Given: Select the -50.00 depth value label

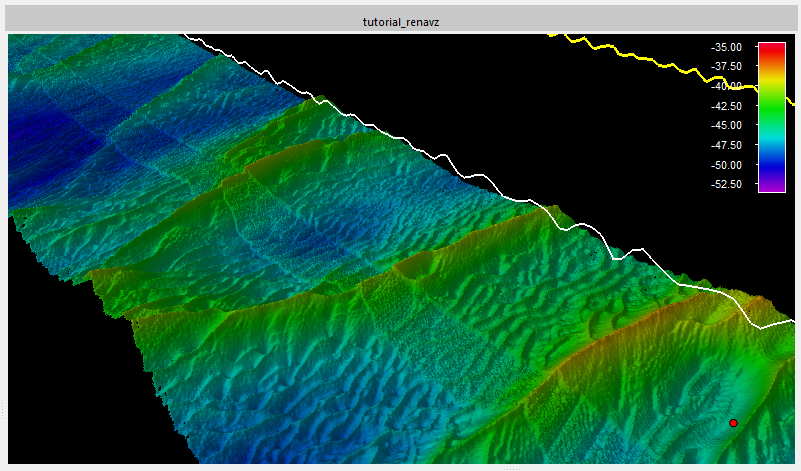Looking at the screenshot, I should [726, 165].
